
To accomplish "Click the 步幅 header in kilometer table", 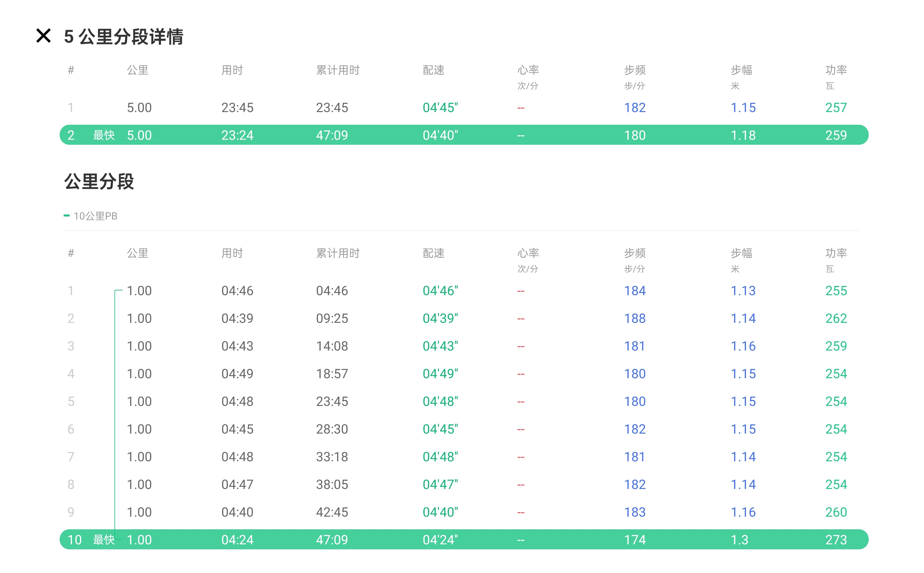I will (x=741, y=253).
